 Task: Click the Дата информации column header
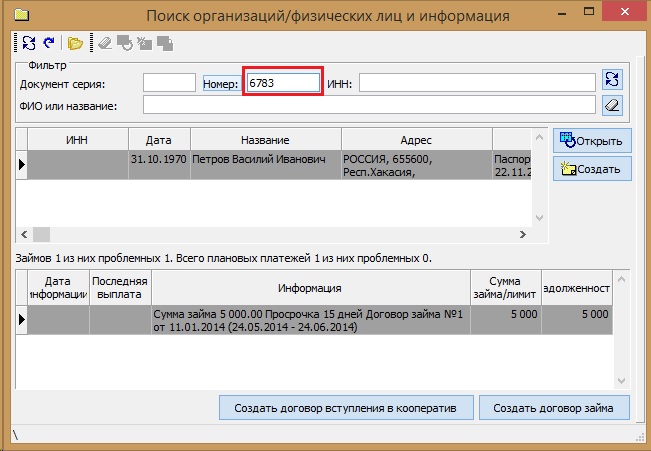(x=58, y=288)
